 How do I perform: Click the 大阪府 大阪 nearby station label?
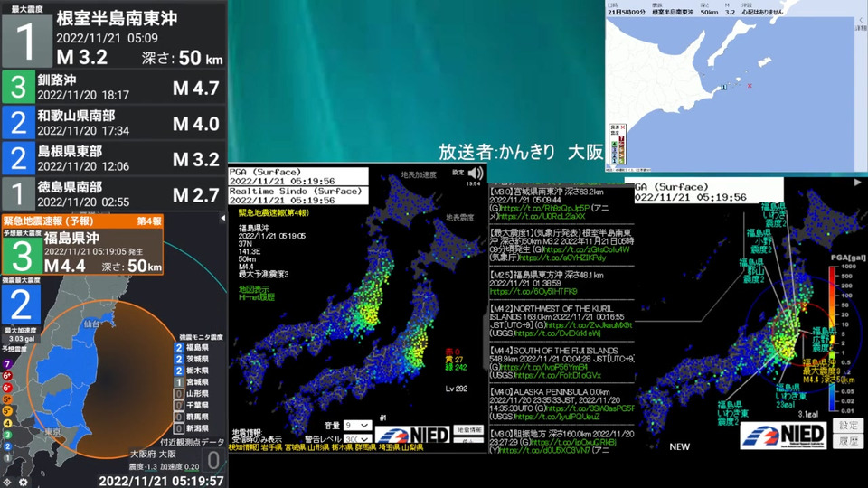153,454
